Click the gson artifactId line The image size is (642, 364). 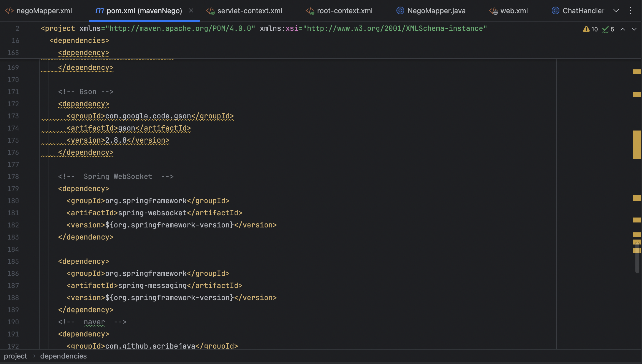[x=129, y=128]
